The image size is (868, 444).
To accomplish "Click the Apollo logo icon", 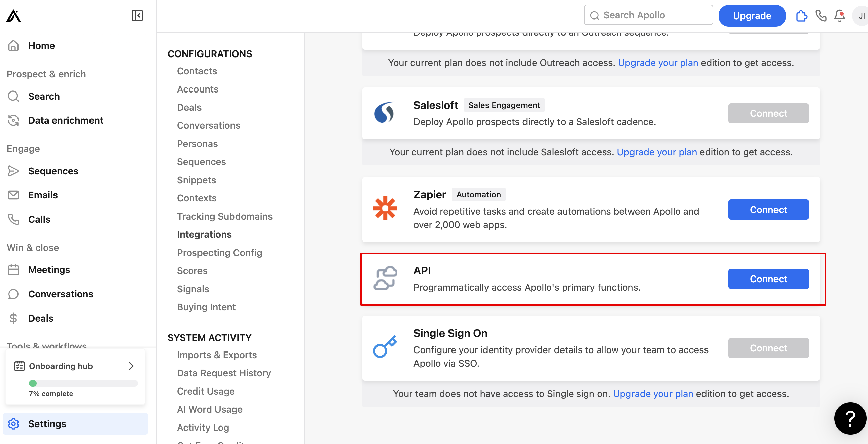I will [13, 15].
